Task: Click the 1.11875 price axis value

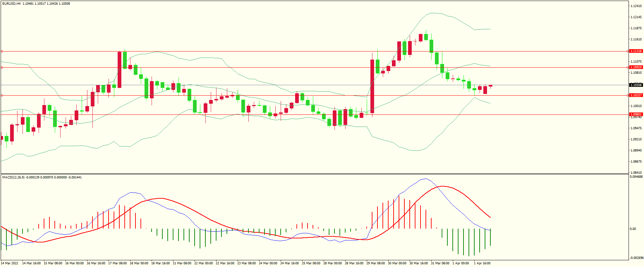Action: tap(636, 28)
